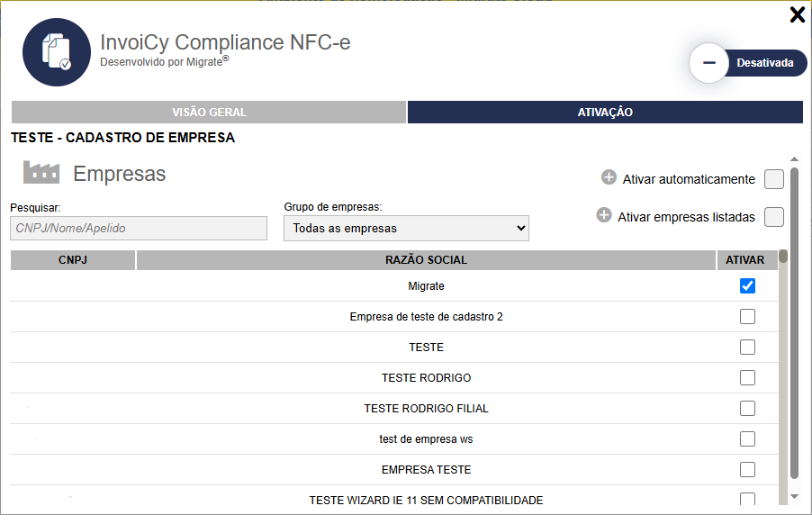Enable the Ativar automaticamente checkbox

coord(773,179)
